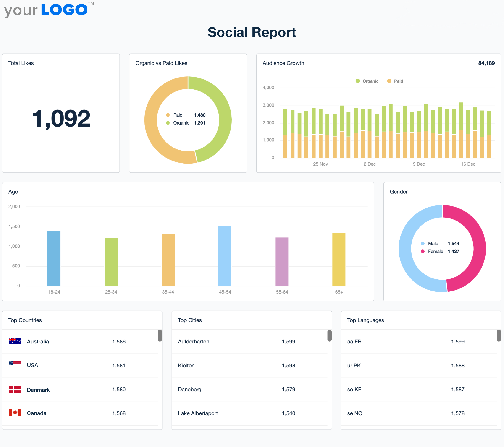The width and height of the screenshot is (504, 447).
Task: Click the Paid legend dot in the donut chart
Action: [168, 115]
